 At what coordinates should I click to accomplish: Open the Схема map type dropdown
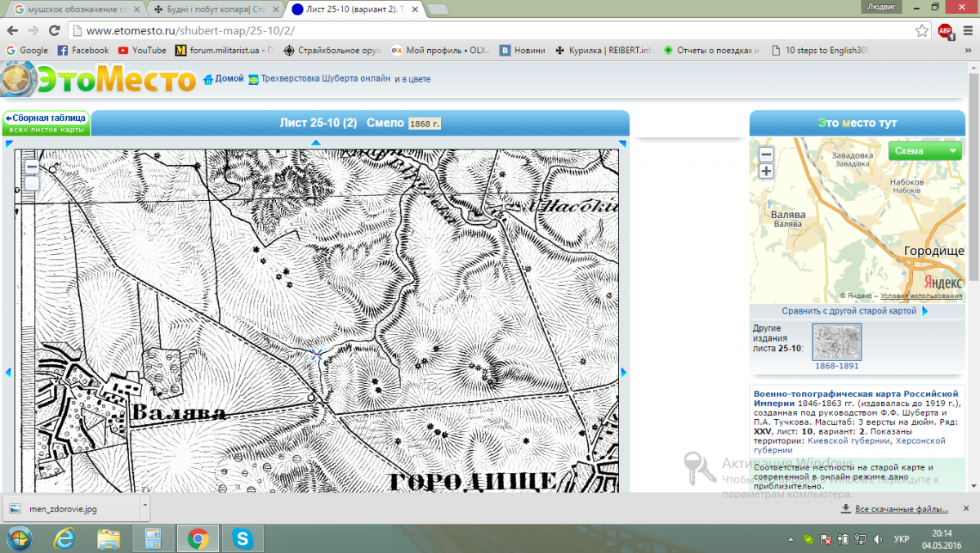pos(925,151)
